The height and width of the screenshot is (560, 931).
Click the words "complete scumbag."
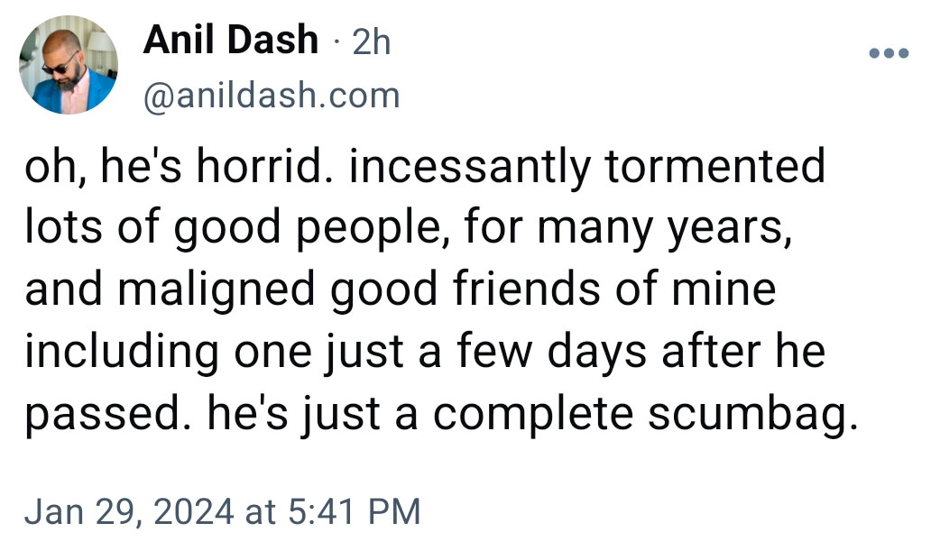pos(645,415)
